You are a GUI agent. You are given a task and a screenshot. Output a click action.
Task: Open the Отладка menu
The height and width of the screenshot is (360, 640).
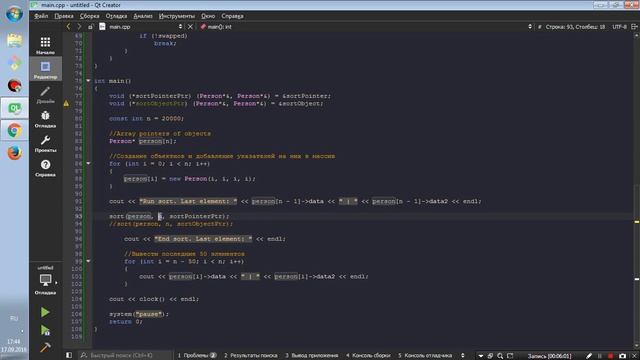point(116,16)
